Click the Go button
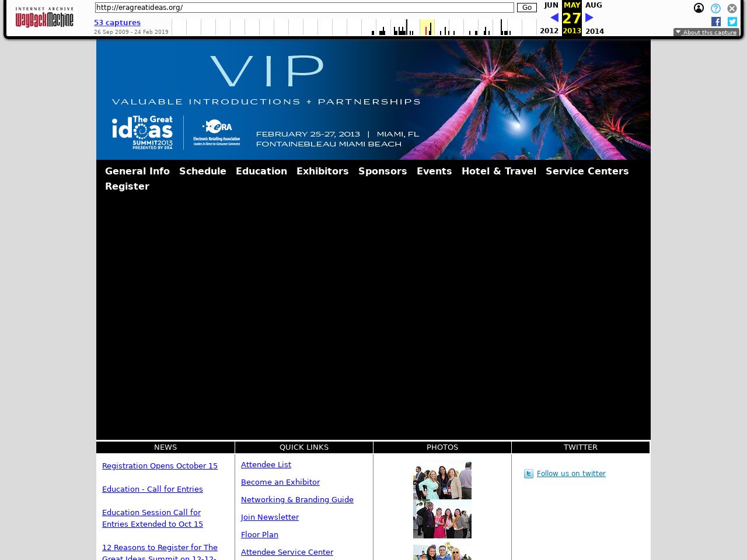Viewport: 747px width, 560px height. tap(526, 8)
